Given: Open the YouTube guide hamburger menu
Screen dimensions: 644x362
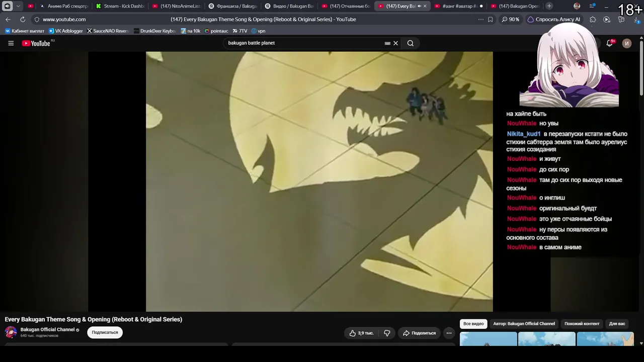Looking at the screenshot, I should [x=11, y=43].
